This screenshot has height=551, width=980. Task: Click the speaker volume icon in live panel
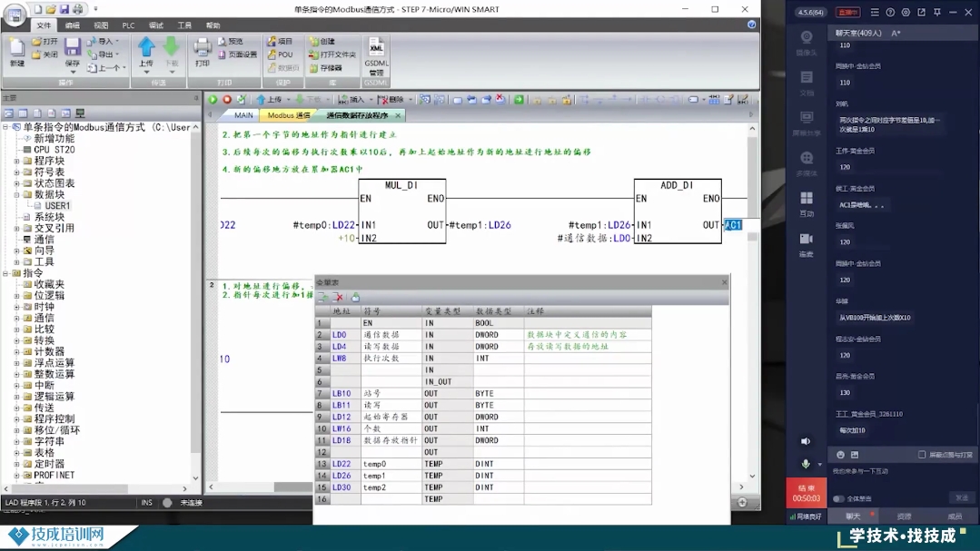coord(806,441)
